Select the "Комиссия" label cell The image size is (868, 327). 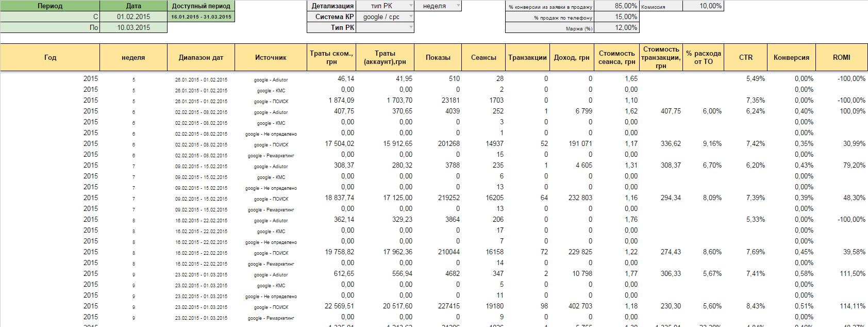[x=661, y=6]
